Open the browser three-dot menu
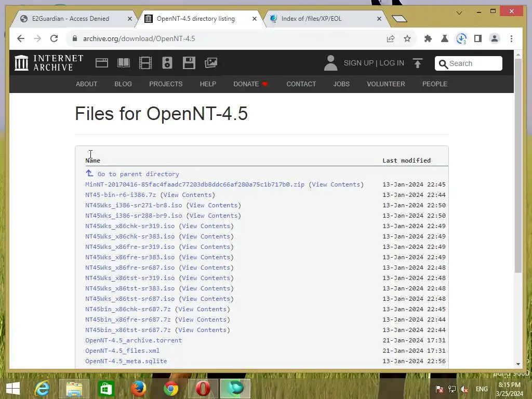532x399 pixels. [511, 38]
